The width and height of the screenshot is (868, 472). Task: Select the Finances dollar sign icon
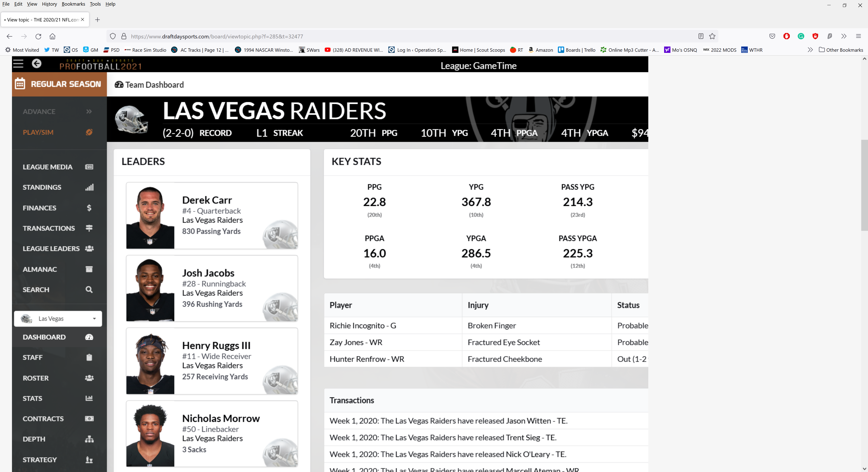click(89, 208)
